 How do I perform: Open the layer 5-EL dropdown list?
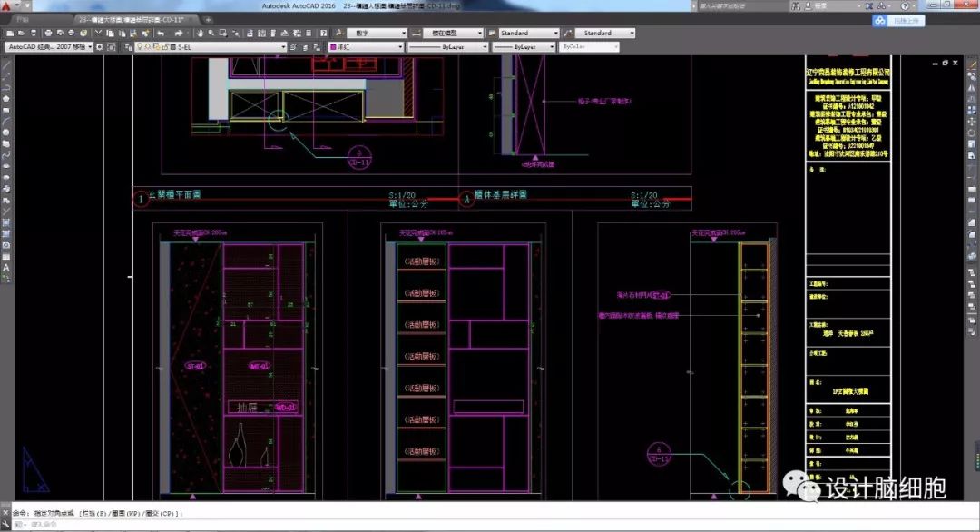pos(283,46)
